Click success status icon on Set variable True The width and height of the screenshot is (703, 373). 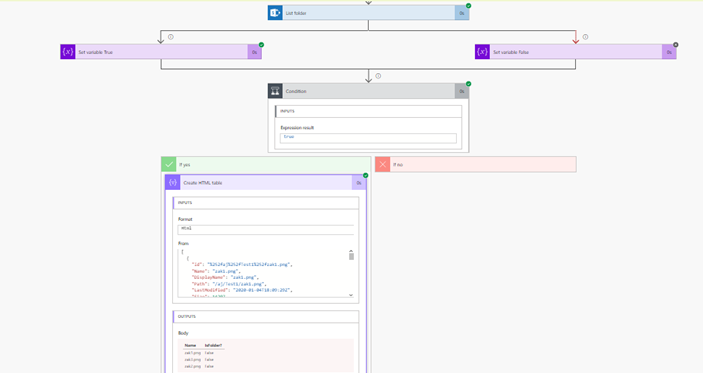point(261,45)
